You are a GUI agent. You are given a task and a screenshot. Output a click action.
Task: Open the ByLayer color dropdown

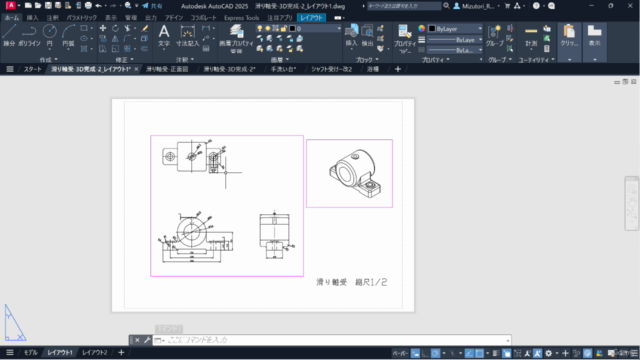pyautogui.click(x=455, y=29)
